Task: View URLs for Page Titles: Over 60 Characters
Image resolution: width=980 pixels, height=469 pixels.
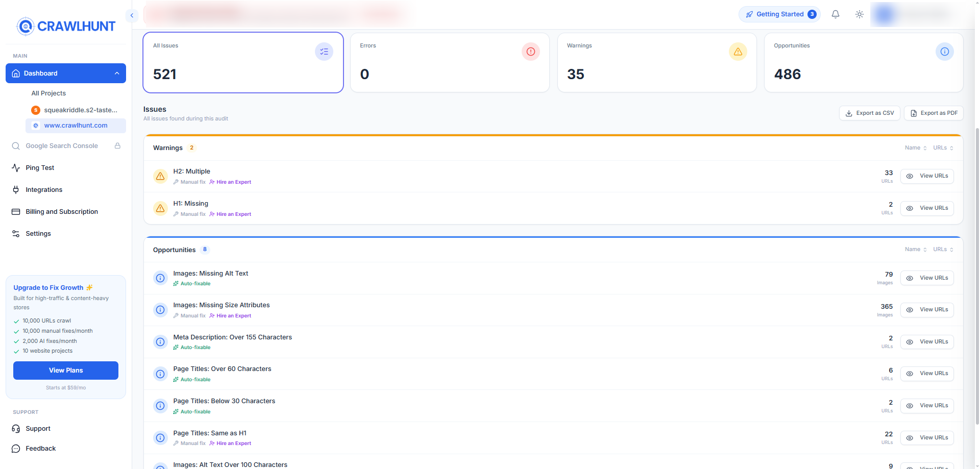Action: pyautogui.click(x=927, y=374)
